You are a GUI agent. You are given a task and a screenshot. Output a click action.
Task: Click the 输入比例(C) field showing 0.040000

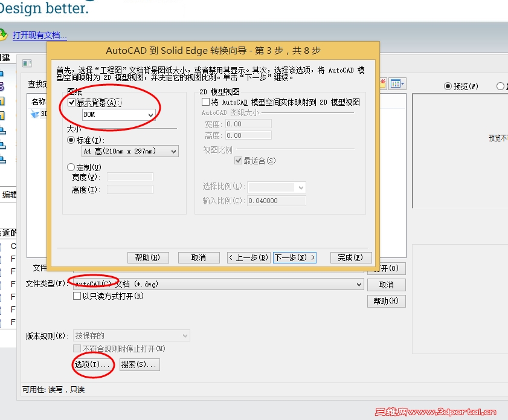point(277,201)
